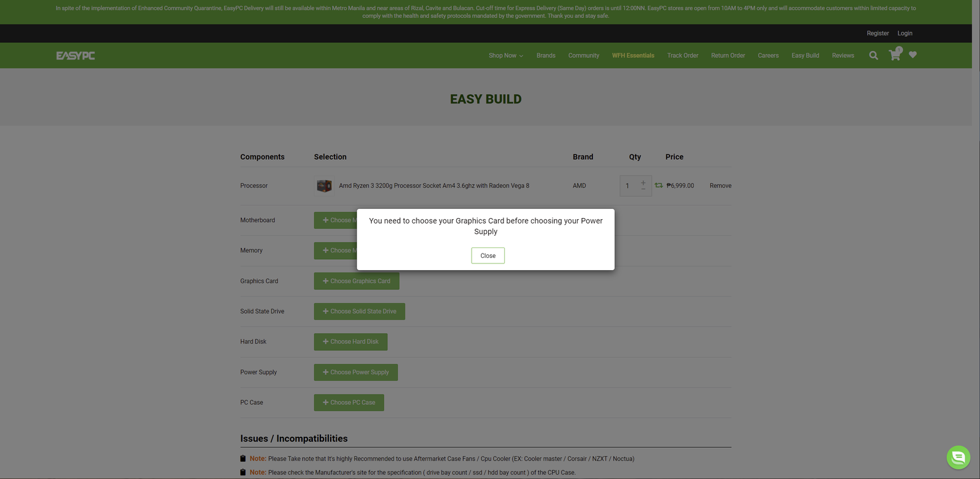Screen dimensions: 980x479
Task: Increase processor quantity with plus
Action: (643, 183)
